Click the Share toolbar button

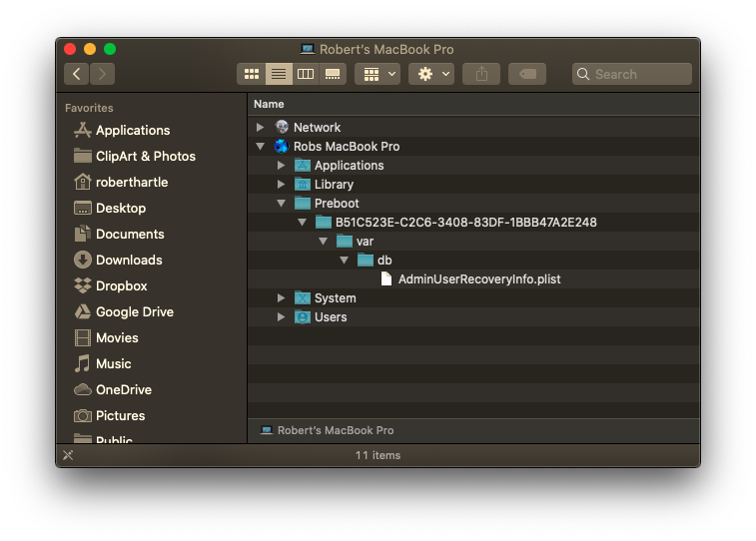click(481, 74)
